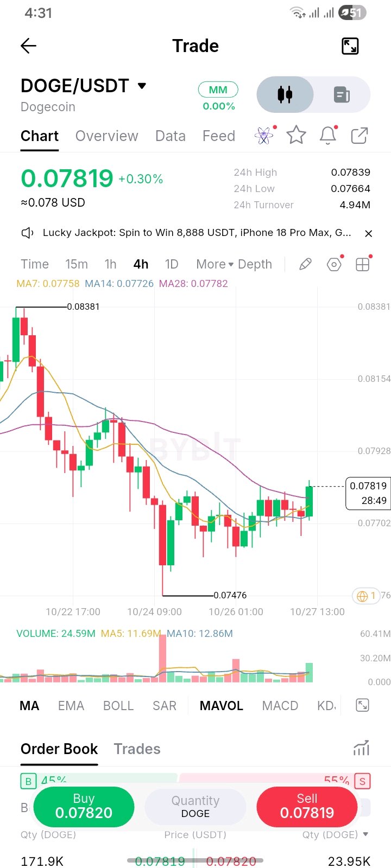This screenshot has height=868, width=391.
Task: Tap the Quantity DOGE input field
Action: [x=195, y=807]
